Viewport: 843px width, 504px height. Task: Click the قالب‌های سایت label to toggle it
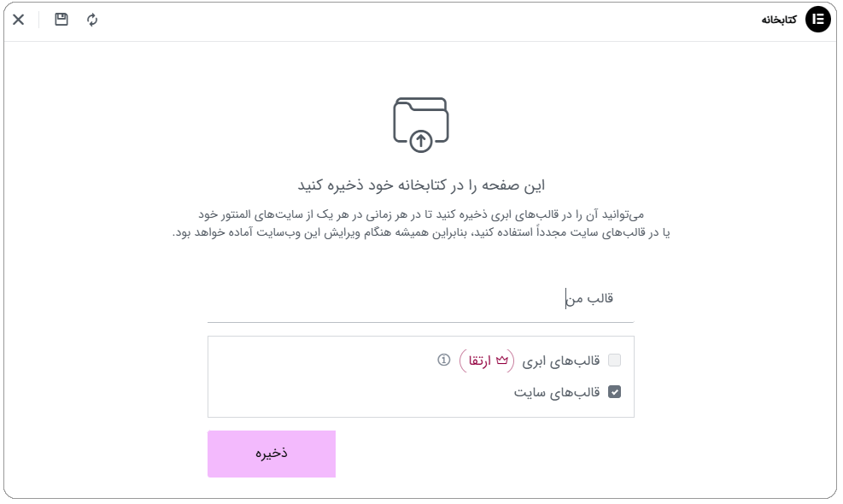point(559,394)
